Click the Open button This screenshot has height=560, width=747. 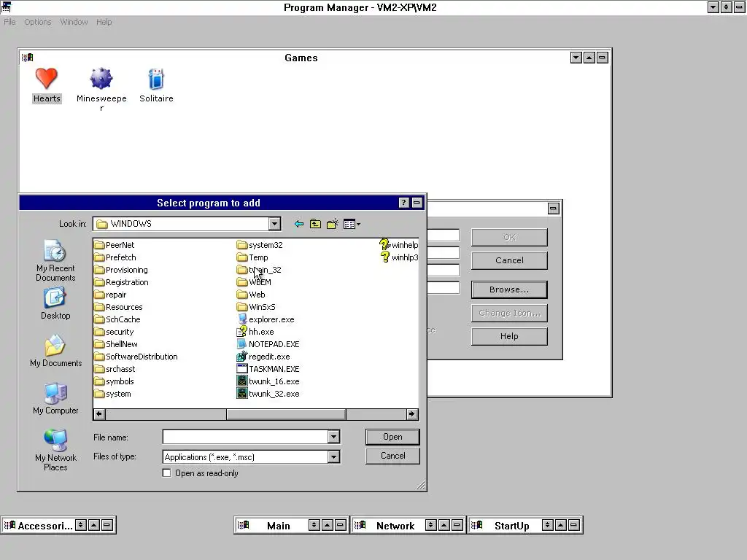point(392,437)
